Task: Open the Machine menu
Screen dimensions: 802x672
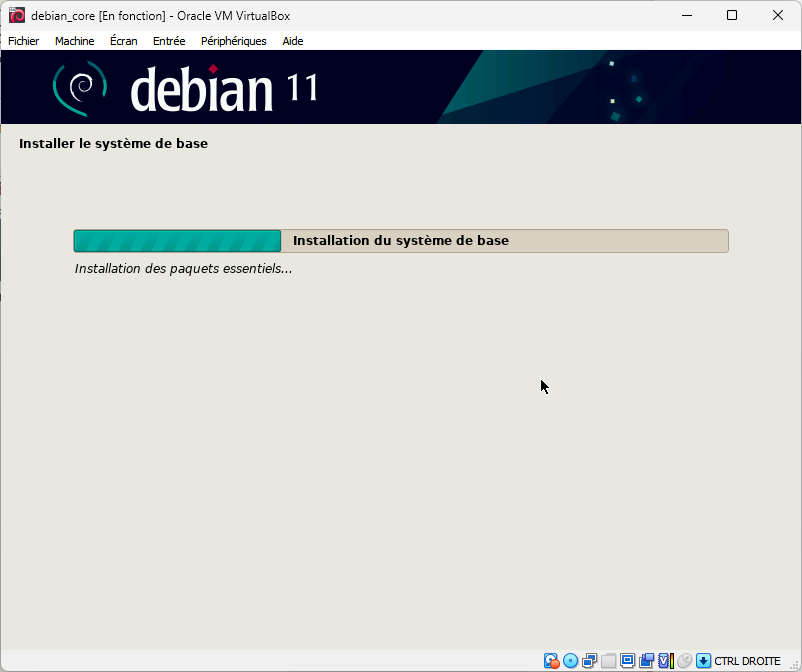Action: pyautogui.click(x=75, y=41)
